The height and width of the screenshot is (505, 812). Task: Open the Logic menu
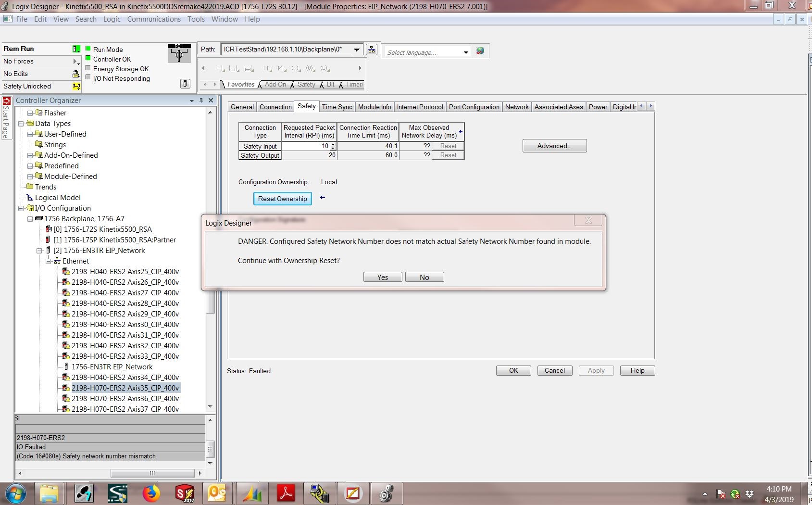(x=112, y=19)
